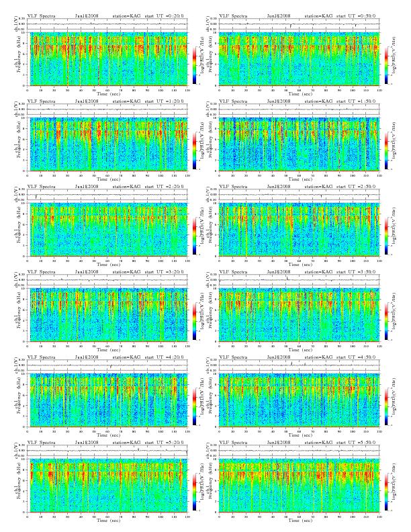
Task: Click the PSD color bar of UT 1:20:0 plot
Action: click(x=194, y=150)
